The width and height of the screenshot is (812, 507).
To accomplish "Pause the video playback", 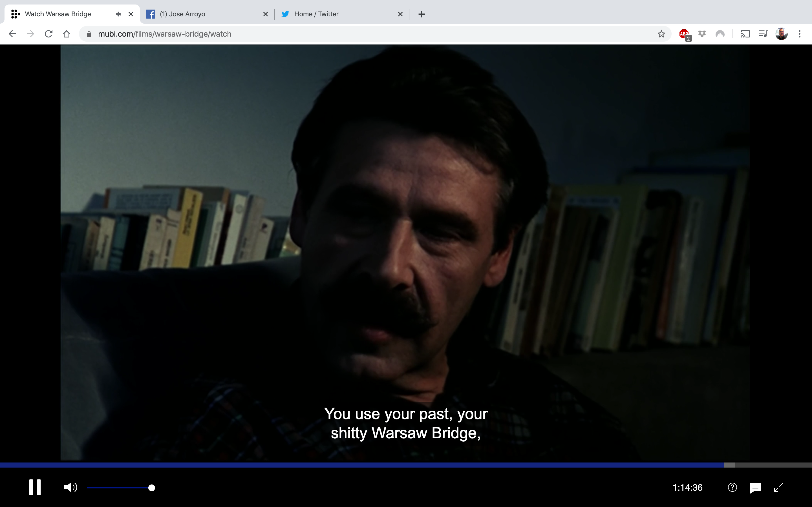I will tap(35, 487).
